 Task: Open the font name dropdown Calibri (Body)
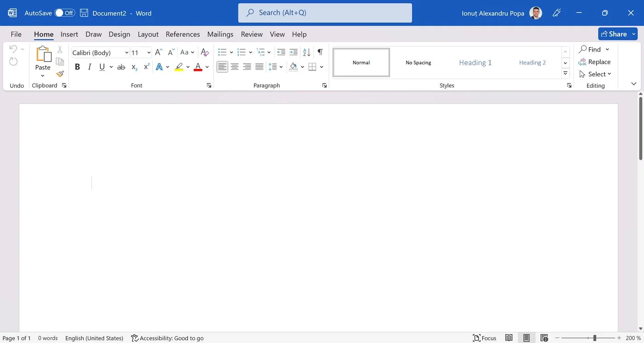click(126, 53)
